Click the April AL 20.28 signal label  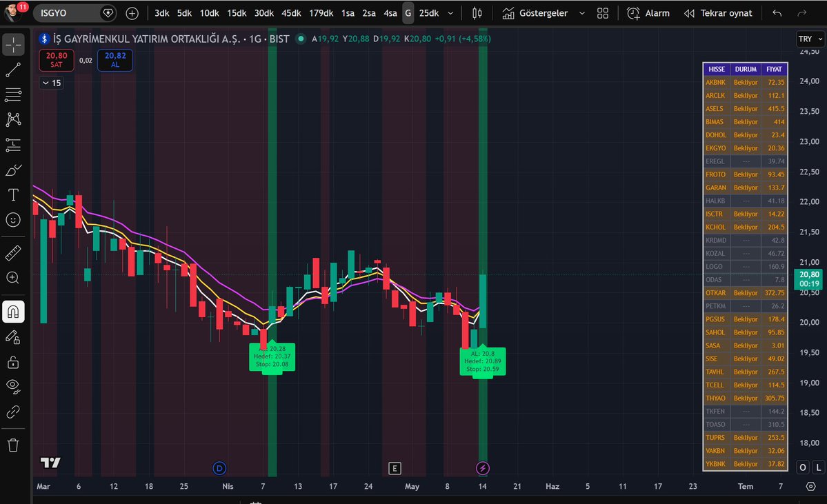[x=272, y=357]
